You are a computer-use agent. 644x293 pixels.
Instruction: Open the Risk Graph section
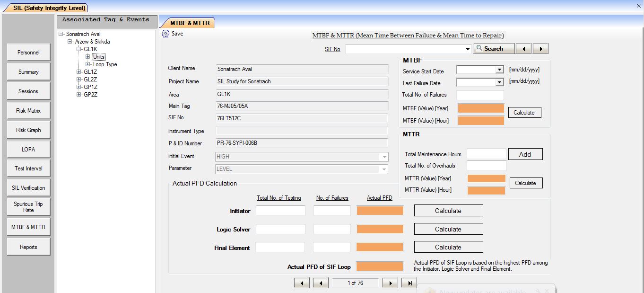pyautogui.click(x=28, y=130)
